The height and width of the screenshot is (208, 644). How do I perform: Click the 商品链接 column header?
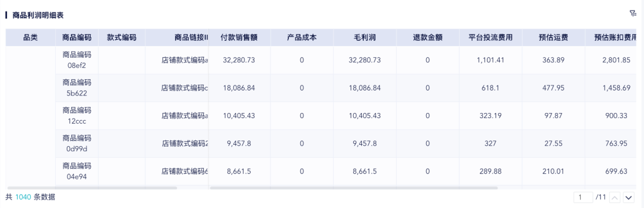click(177, 38)
